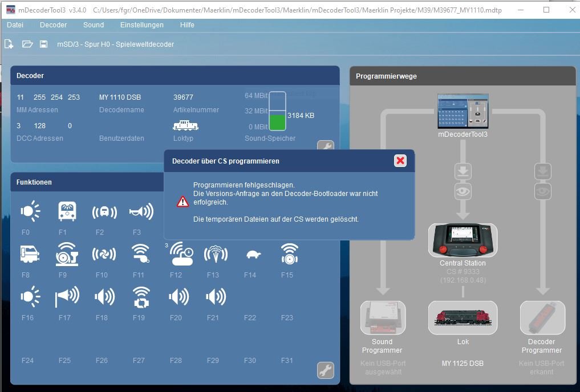Viewport: 580px width, 392px height.
Task: Select the Decoder Programmer USB stick thumbnail
Action: [542, 318]
